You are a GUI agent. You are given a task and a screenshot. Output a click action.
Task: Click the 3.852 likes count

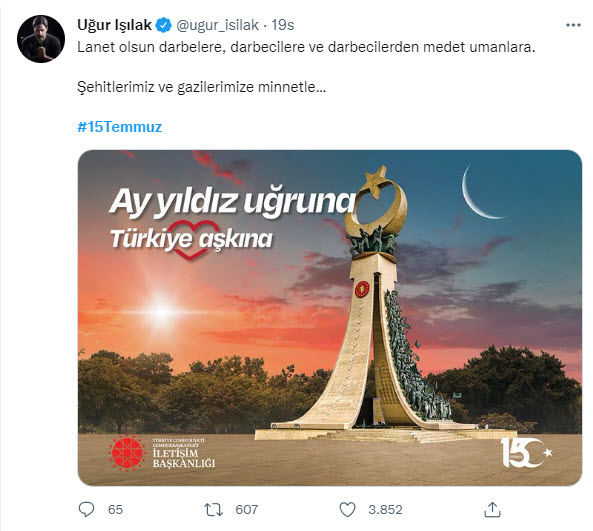(x=385, y=509)
